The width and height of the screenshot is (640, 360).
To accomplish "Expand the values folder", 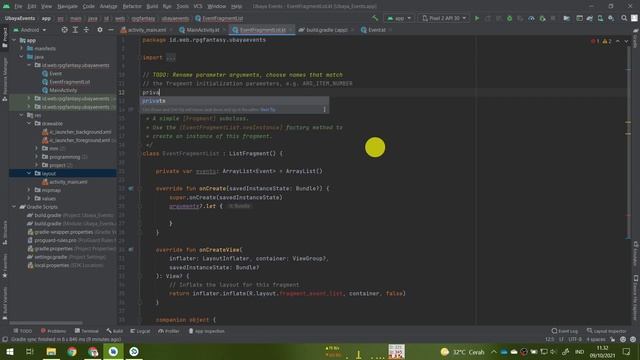I will tap(29, 198).
